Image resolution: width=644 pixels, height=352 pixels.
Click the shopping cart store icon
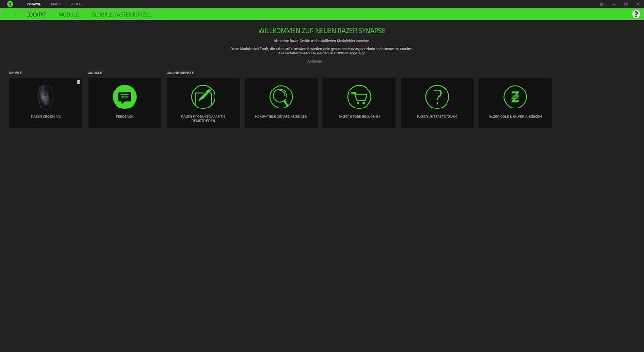coord(359,97)
